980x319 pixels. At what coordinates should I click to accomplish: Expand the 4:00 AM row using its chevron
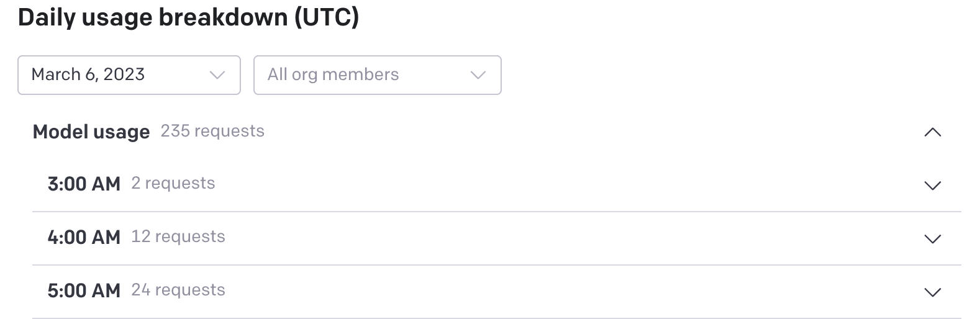(932, 239)
